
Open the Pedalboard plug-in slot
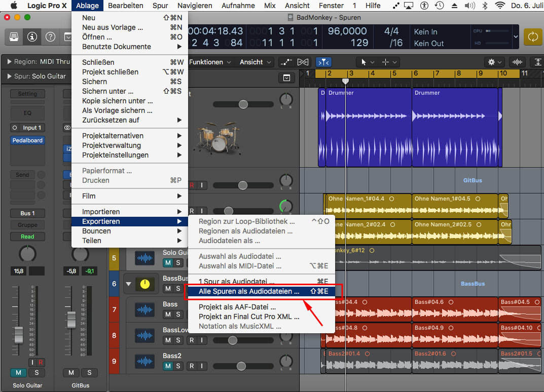point(27,140)
